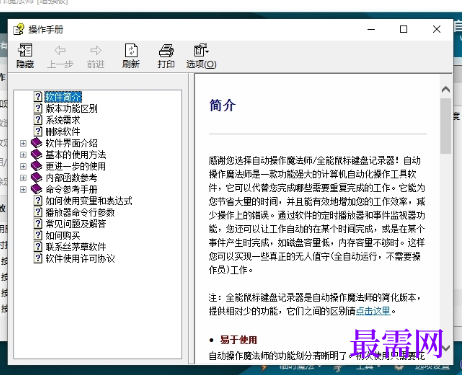The image size is (462, 375).
Task: Minimize the 操作手册 window
Action: click(371, 29)
